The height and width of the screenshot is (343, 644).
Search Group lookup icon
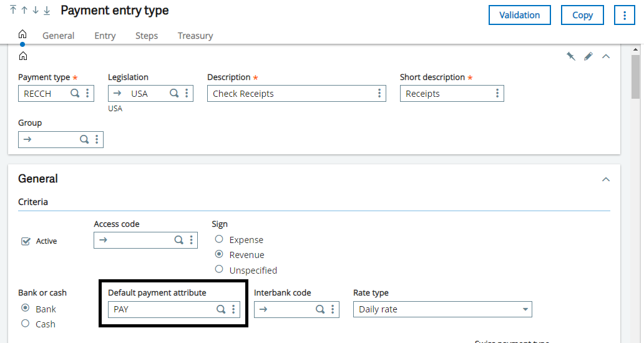84,139
